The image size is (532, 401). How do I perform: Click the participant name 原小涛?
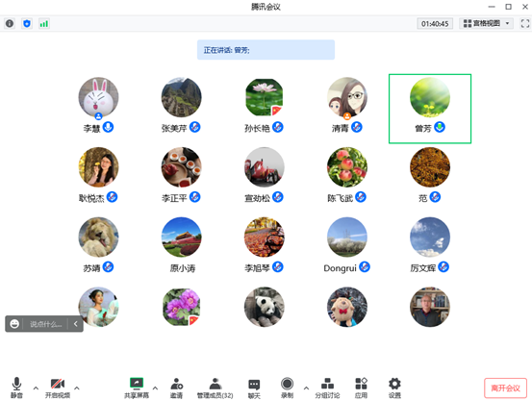coord(183,268)
